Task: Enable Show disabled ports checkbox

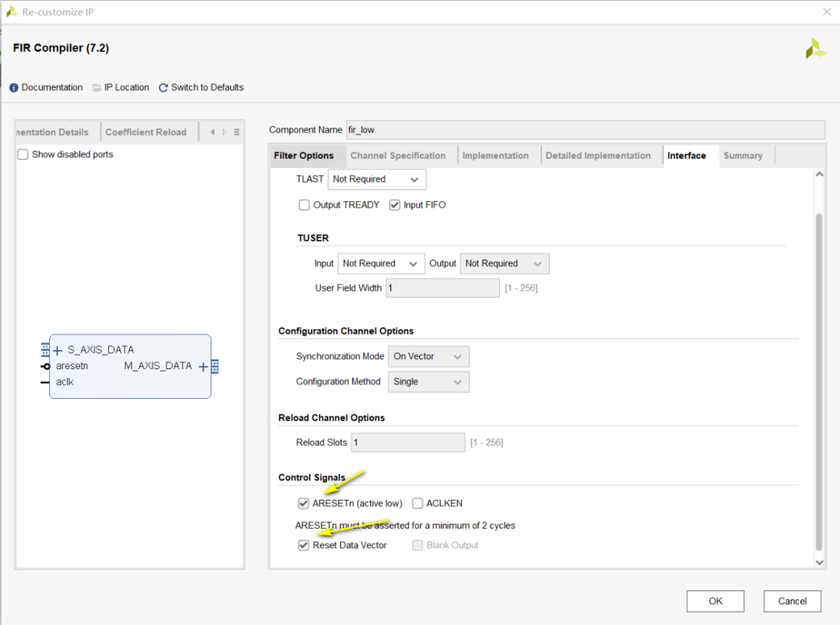Action: pos(23,155)
